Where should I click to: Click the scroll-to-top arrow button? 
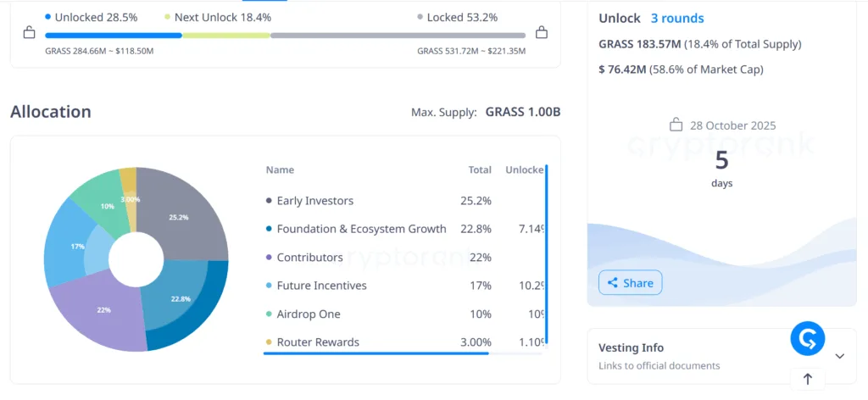[x=807, y=380]
